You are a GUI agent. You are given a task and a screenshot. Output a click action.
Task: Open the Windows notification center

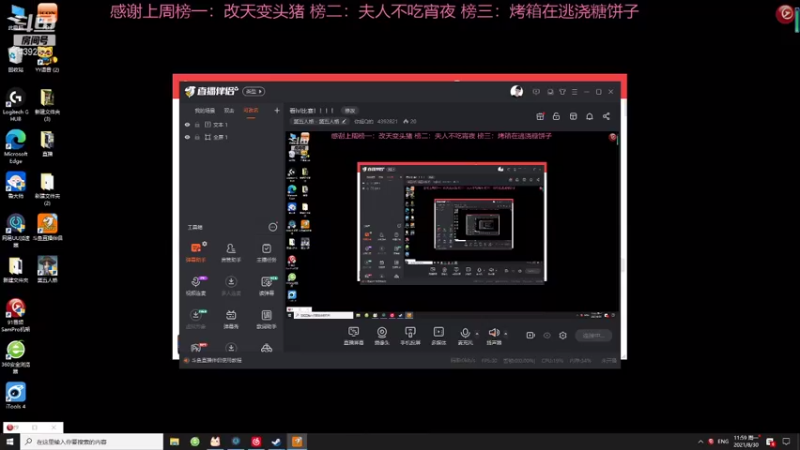click(786, 441)
